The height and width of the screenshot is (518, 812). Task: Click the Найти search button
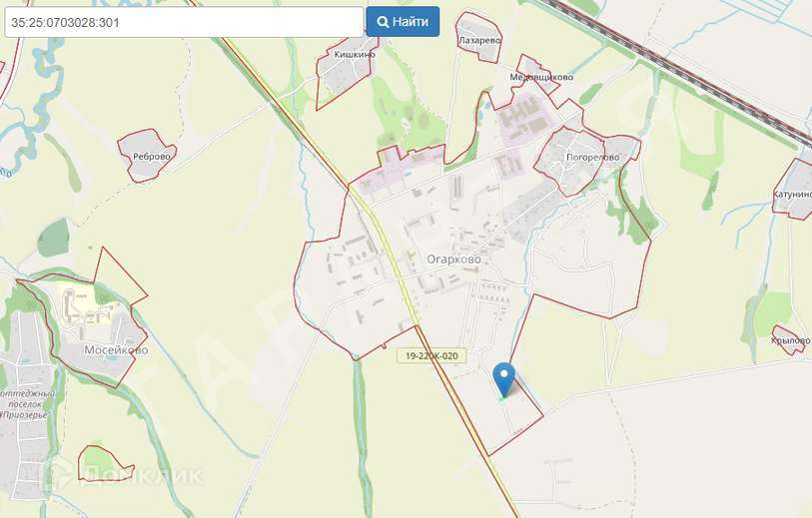[x=403, y=22]
